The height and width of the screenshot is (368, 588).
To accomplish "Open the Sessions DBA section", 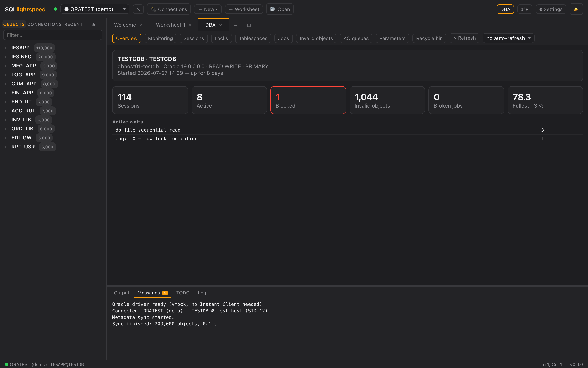I will (x=194, y=38).
